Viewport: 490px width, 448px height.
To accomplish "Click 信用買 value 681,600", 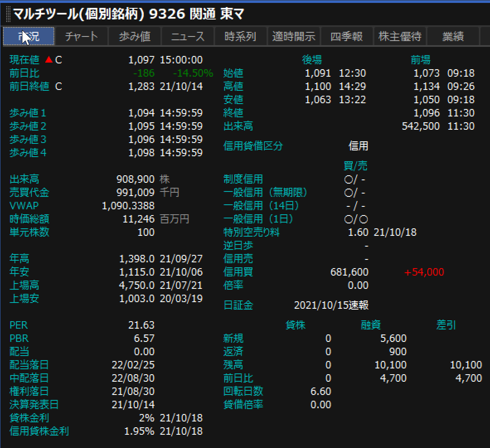I will click(349, 272).
